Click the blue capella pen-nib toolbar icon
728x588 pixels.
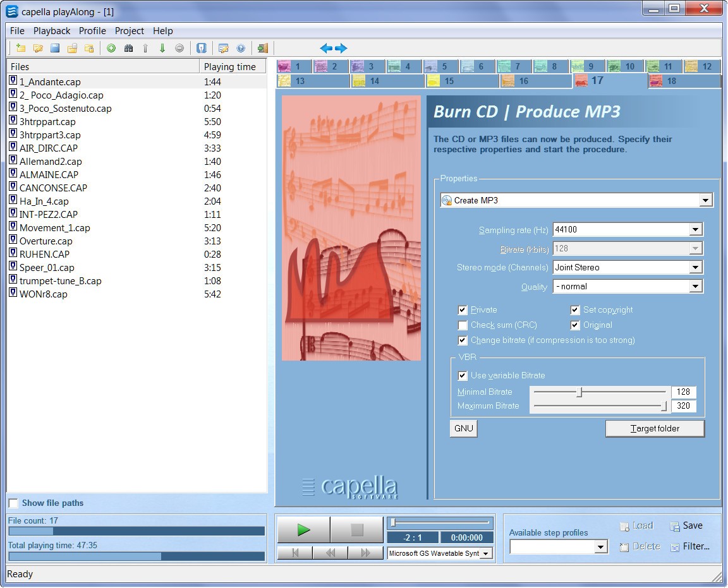(x=201, y=48)
